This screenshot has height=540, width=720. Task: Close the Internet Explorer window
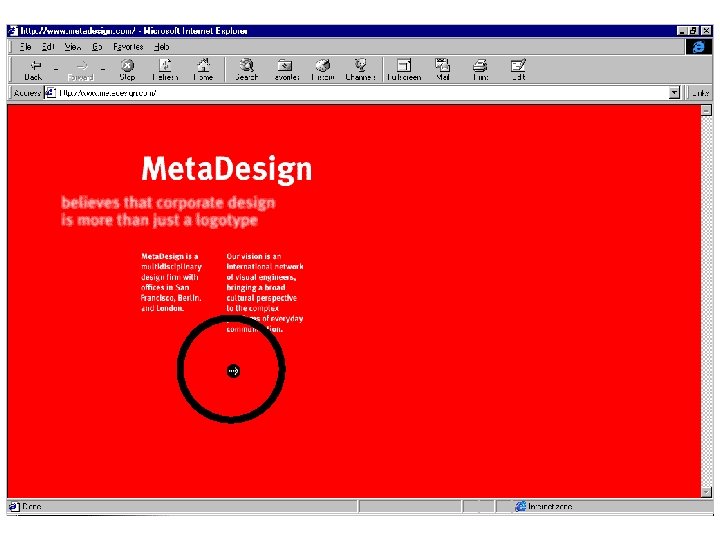(706, 31)
